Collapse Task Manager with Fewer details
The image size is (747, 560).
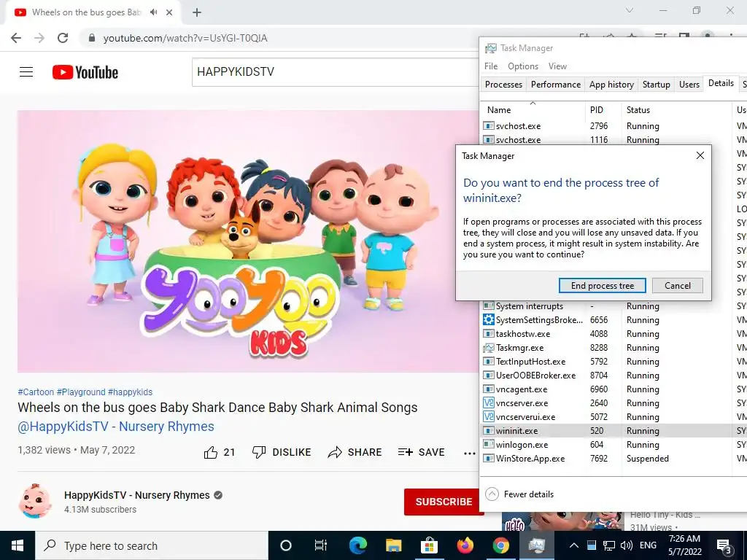pos(519,494)
